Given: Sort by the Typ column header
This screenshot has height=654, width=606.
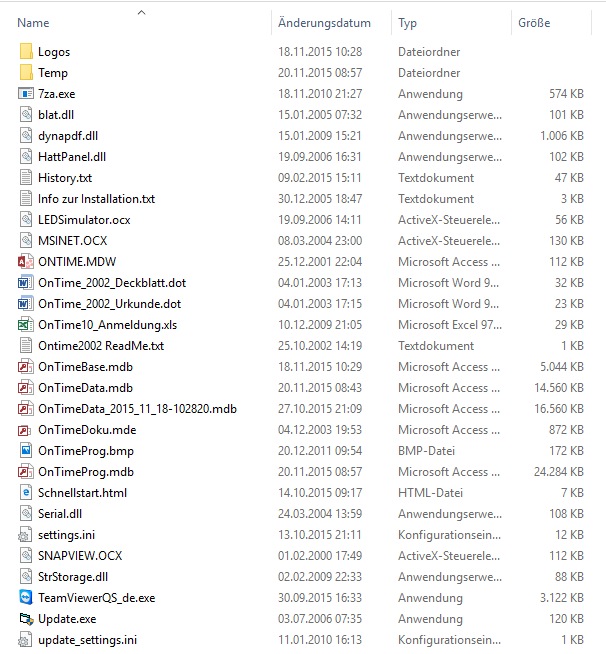Looking at the screenshot, I should click(x=407, y=23).
